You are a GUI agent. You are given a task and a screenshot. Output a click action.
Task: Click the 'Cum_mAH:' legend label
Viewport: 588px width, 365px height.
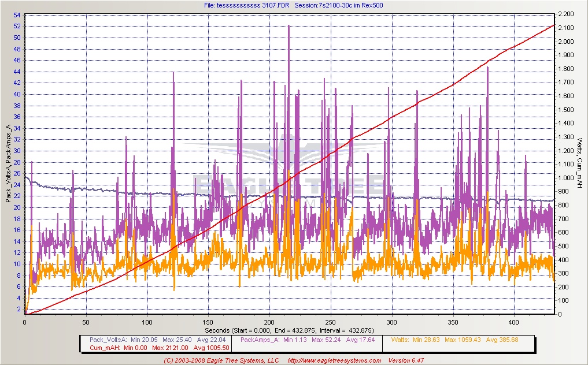click(x=105, y=348)
